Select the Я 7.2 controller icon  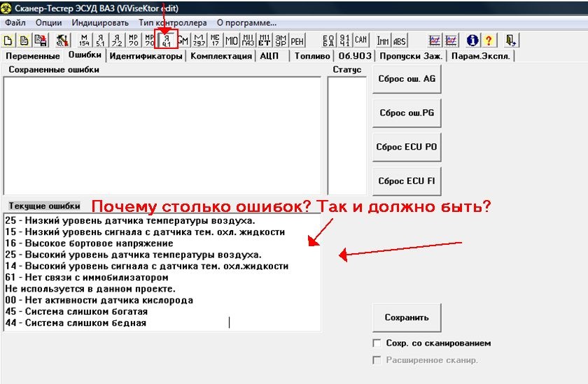point(117,40)
